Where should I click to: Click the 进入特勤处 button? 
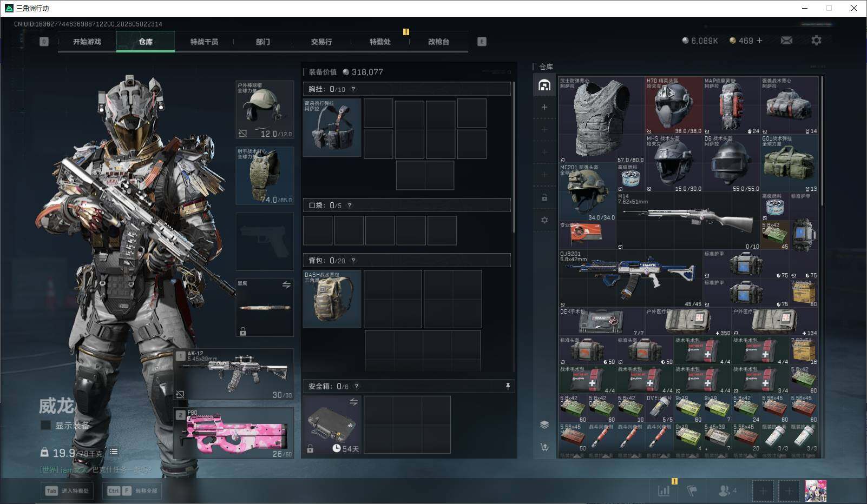point(67,491)
